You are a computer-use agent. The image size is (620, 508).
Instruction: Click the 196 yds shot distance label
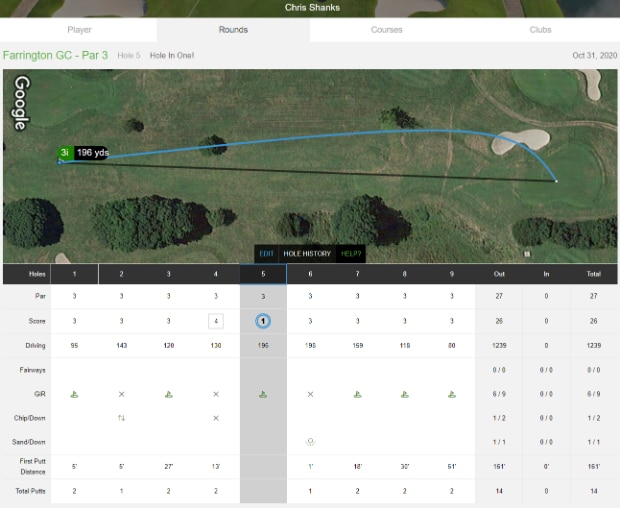(92, 153)
